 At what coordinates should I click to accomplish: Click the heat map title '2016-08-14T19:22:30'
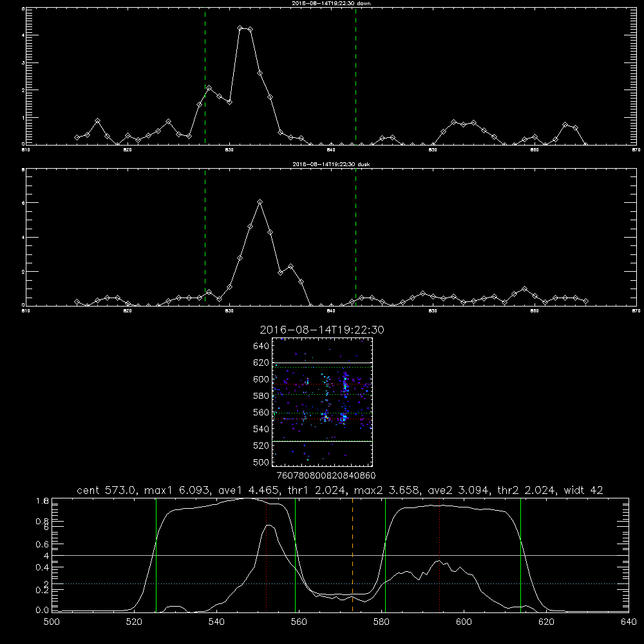tap(322, 330)
